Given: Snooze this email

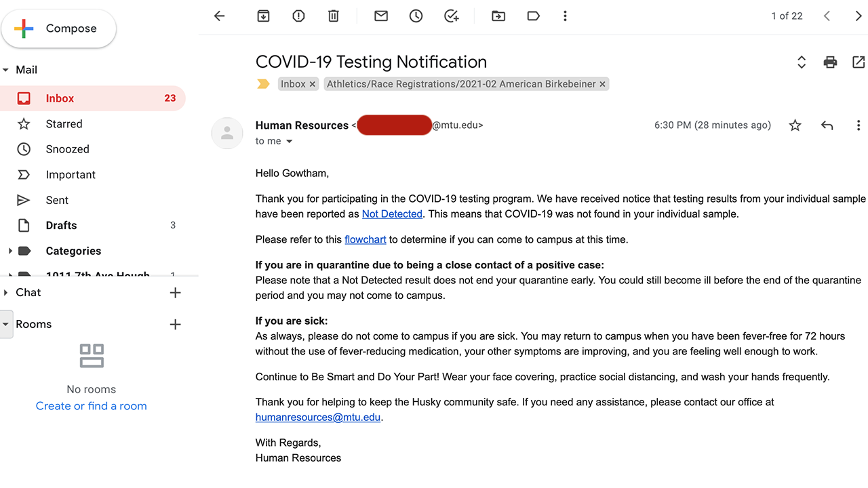Looking at the screenshot, I should (x=416, y=16).
